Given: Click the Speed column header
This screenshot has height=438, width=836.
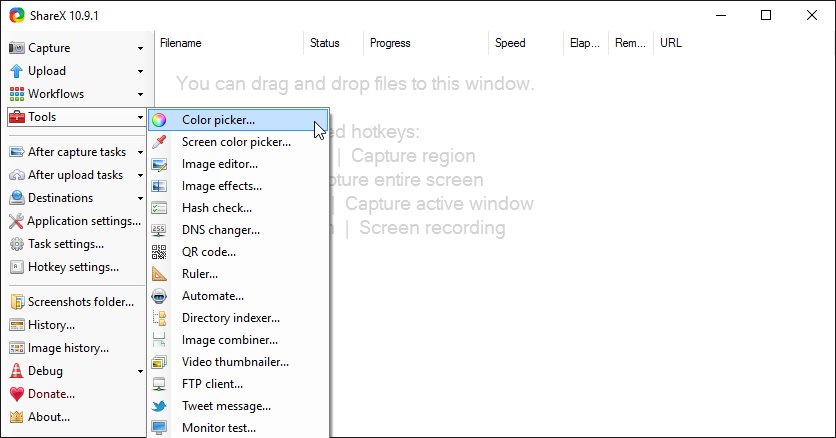Looking at the screenshot, I should click(x=526, y=43).
